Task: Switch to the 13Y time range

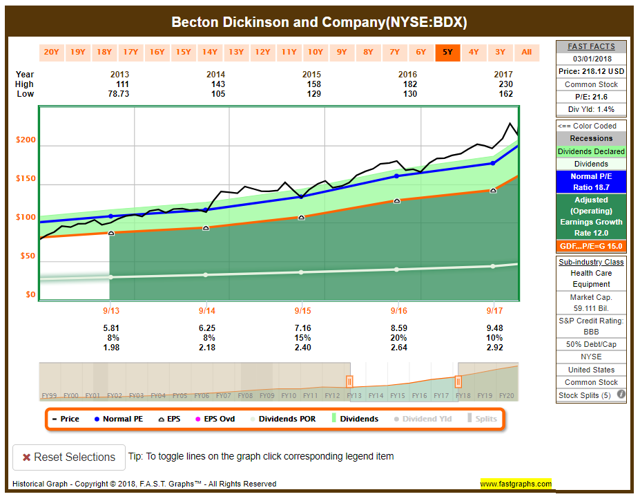Action: 236,53
